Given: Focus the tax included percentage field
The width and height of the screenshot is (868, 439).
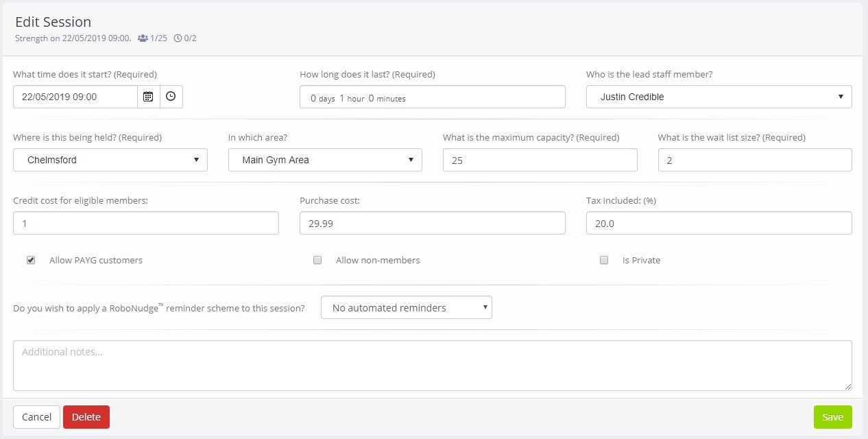Looking at the screenshot, I should pyautogui.click(x=719, y=223).
